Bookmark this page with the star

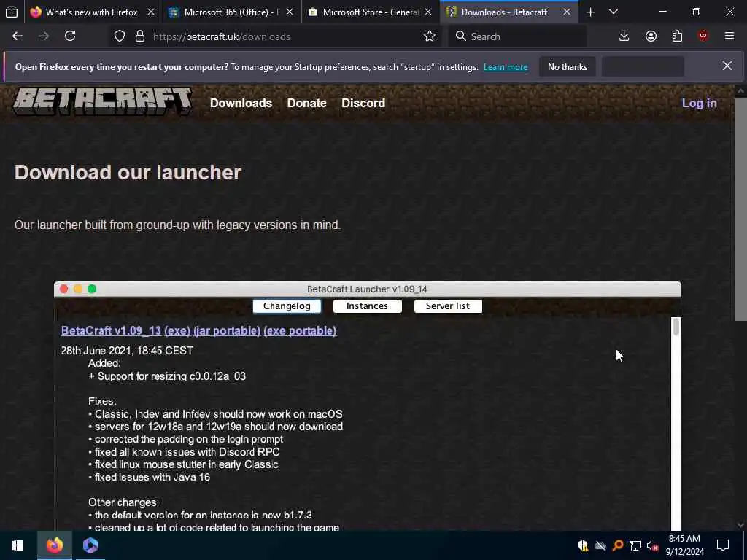[x=429, y=36]
